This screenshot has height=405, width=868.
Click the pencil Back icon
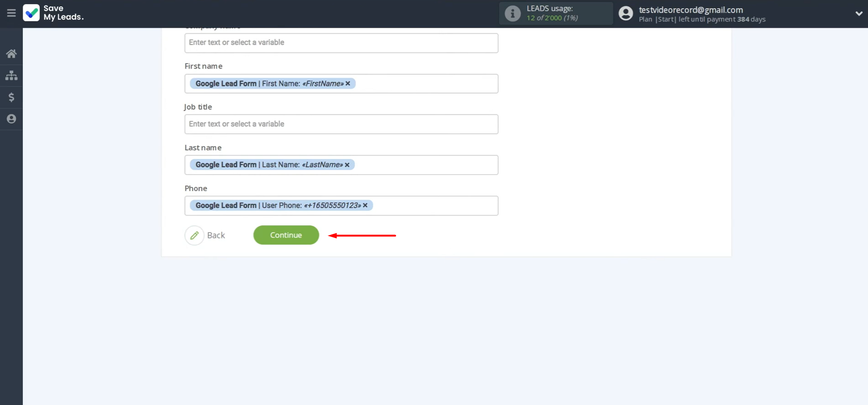(x=195, y=235)
